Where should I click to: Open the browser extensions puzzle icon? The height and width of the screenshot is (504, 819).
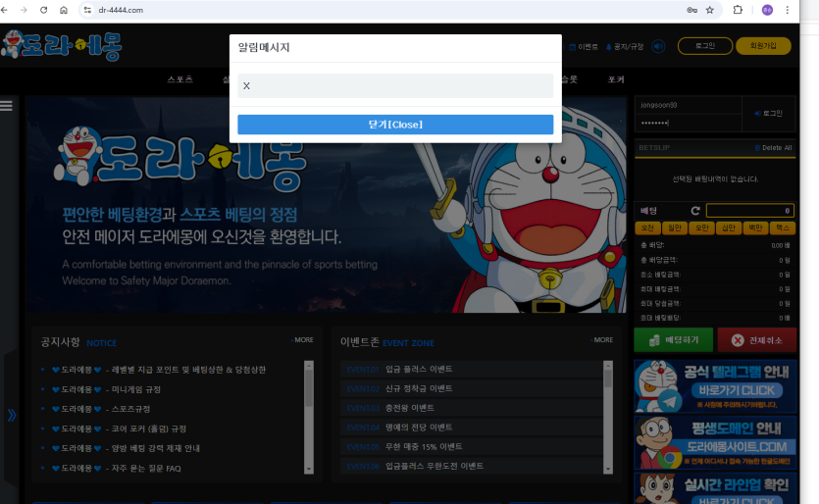click(x=738, y=10)
